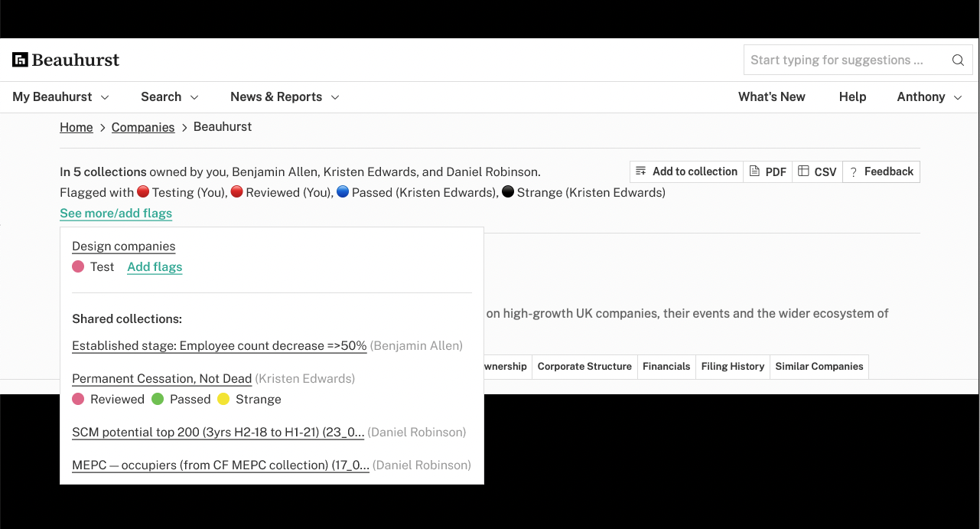Expand the News & Reports chevron
Screen dimensions: 980x529
[334, 97]
